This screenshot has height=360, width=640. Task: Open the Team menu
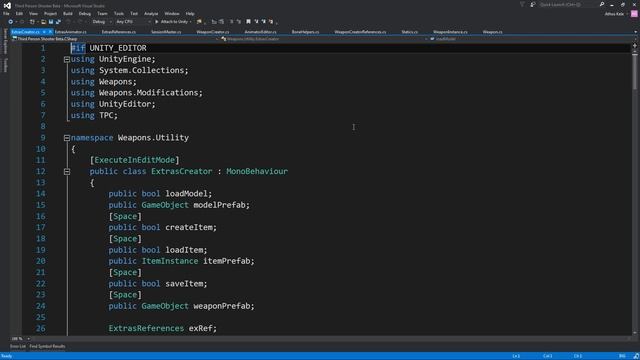102,13
